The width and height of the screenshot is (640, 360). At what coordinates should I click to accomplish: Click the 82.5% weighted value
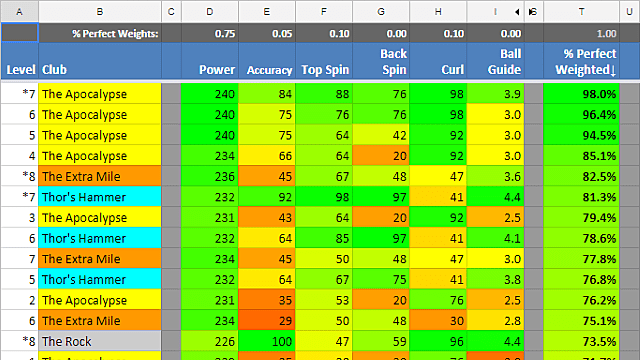(x=581, y=176)
